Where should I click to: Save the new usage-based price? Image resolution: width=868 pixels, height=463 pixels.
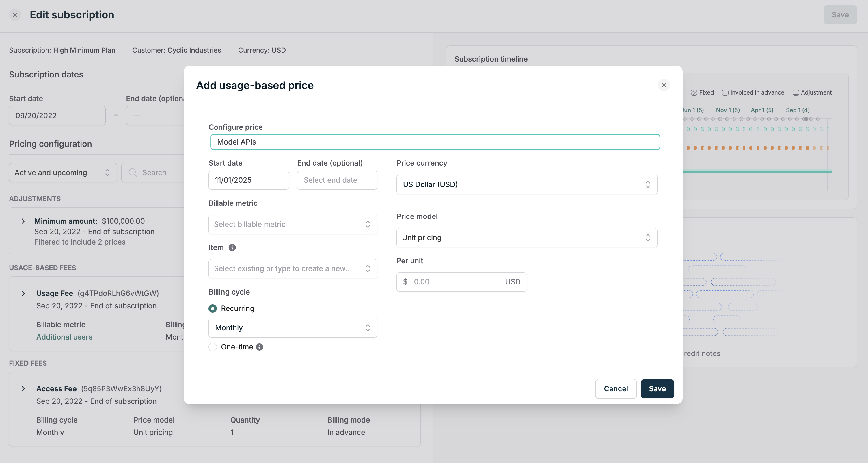point(657,388)
